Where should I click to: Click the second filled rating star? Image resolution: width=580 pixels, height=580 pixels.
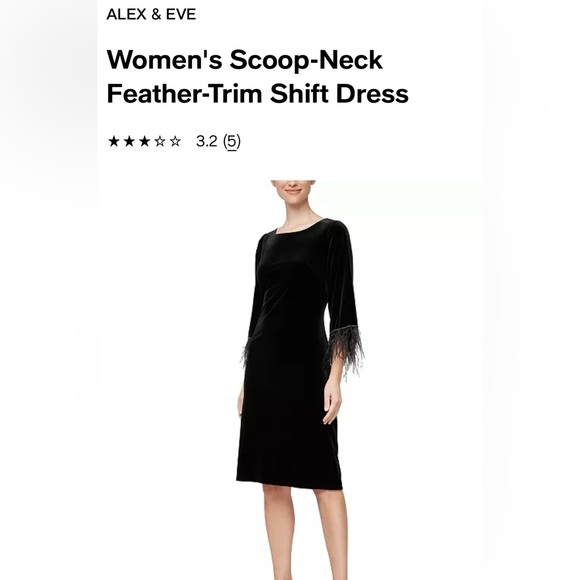coord(129,141)
